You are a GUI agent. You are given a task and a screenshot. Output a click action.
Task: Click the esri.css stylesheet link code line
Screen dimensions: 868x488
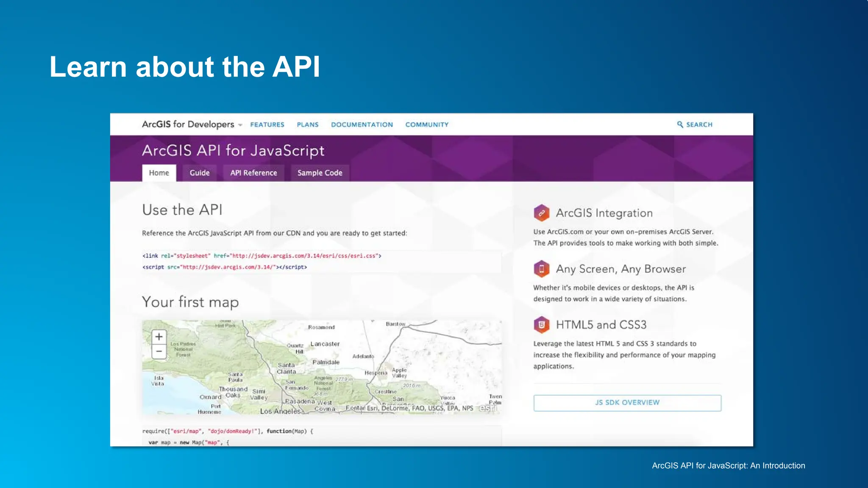(262, 256)
